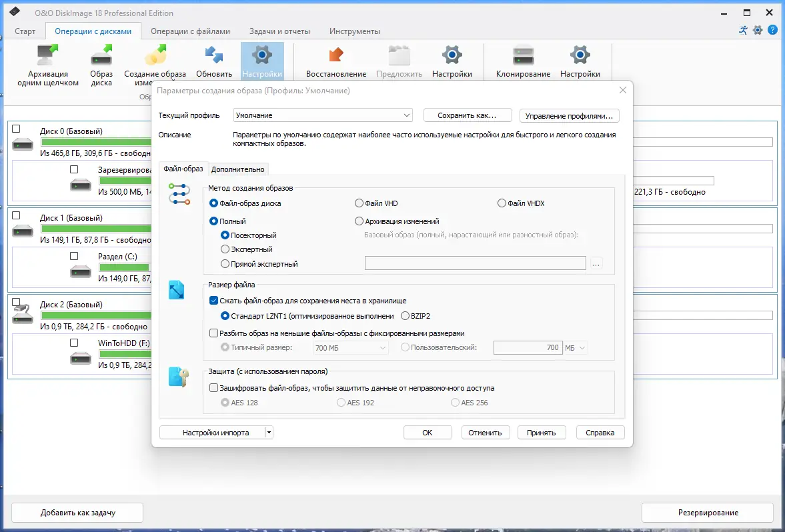Click the Отменить button
Viewport: 785px width, 532px height.
point(485,433)
